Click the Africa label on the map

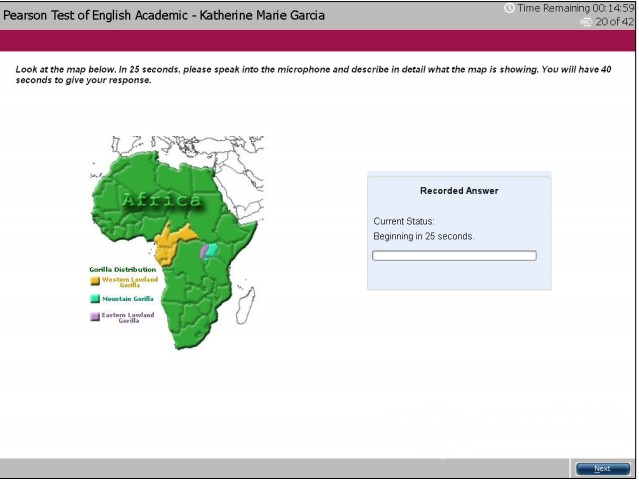(162, 200)
